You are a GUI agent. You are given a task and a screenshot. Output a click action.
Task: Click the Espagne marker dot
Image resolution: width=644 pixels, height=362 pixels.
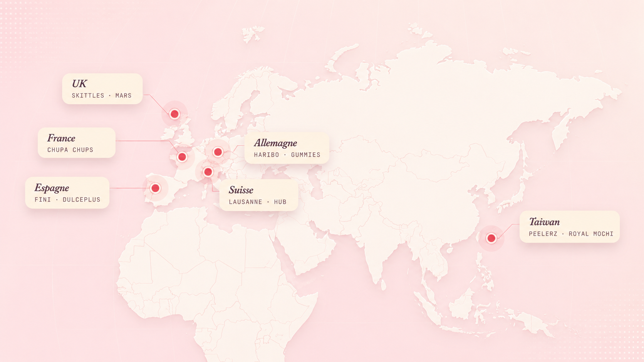[x=155, y=188]
